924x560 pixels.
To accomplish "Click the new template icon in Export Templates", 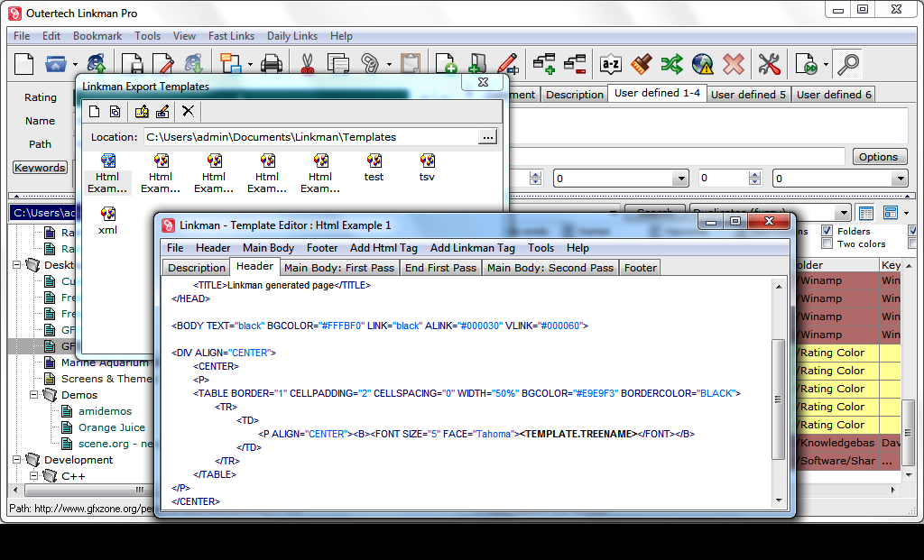I will (x=94, y=111).
